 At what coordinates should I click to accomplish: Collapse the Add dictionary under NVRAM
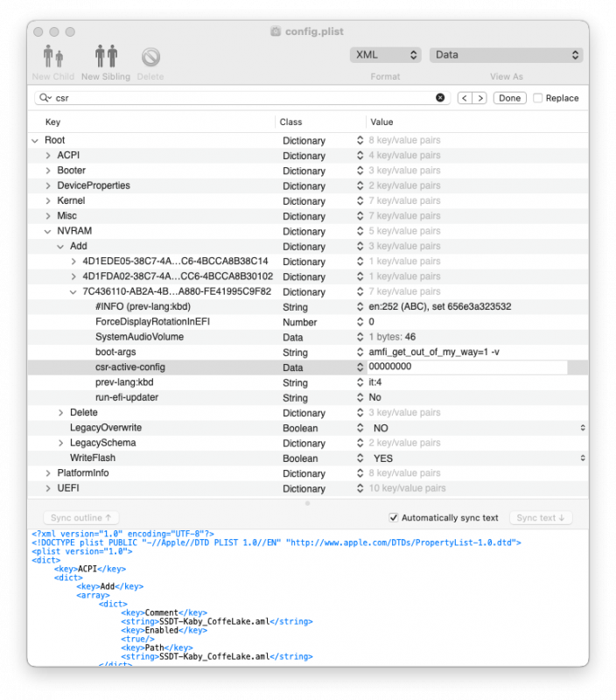(60, 247)
